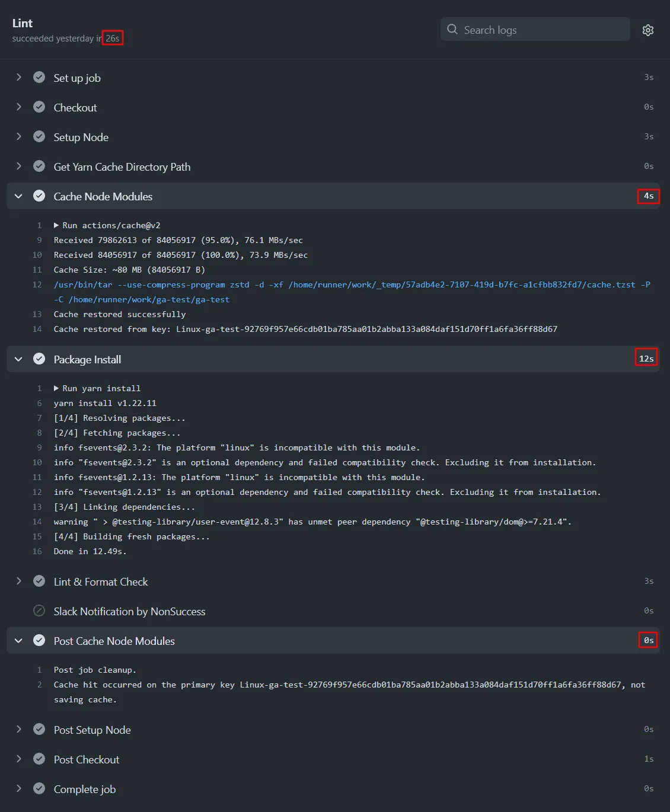
Task: Click success checkmark icon beside Checkout
Action: point(39,107)
